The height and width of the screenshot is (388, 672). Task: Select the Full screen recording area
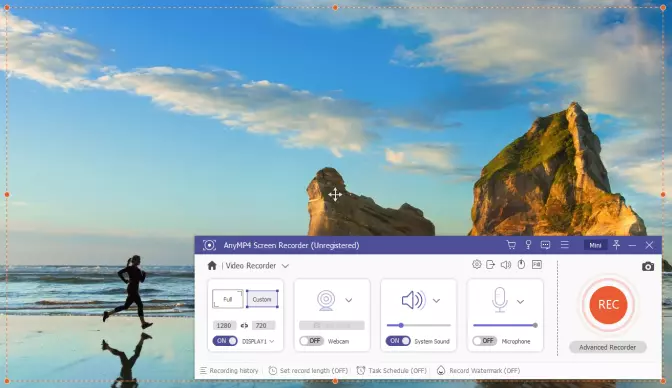click(228, 299)
